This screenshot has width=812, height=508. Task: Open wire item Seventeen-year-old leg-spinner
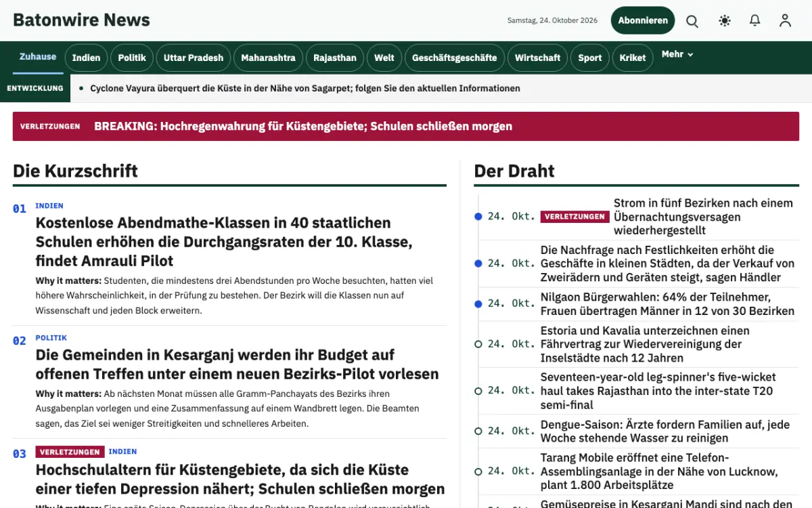[x=658, y=391]
